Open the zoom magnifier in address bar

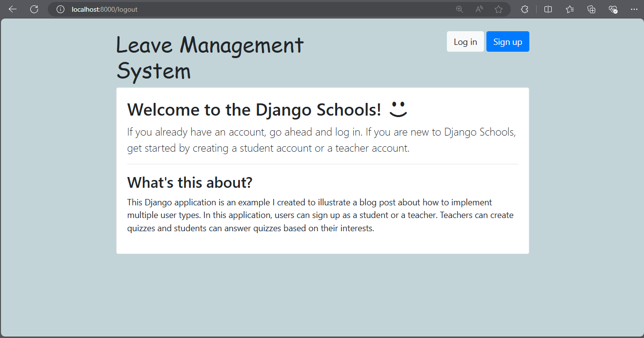(459, 9)
